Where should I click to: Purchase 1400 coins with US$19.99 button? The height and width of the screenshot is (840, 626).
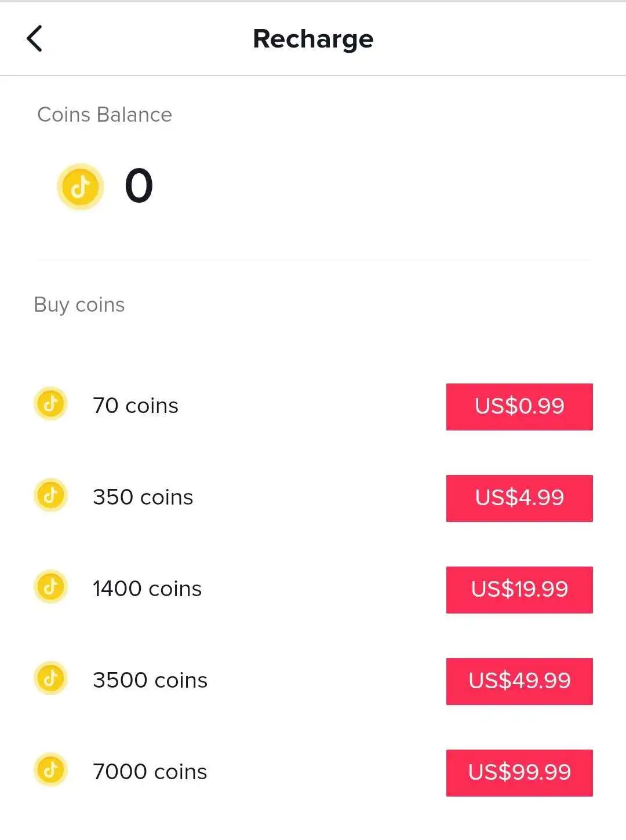[519, 590]
